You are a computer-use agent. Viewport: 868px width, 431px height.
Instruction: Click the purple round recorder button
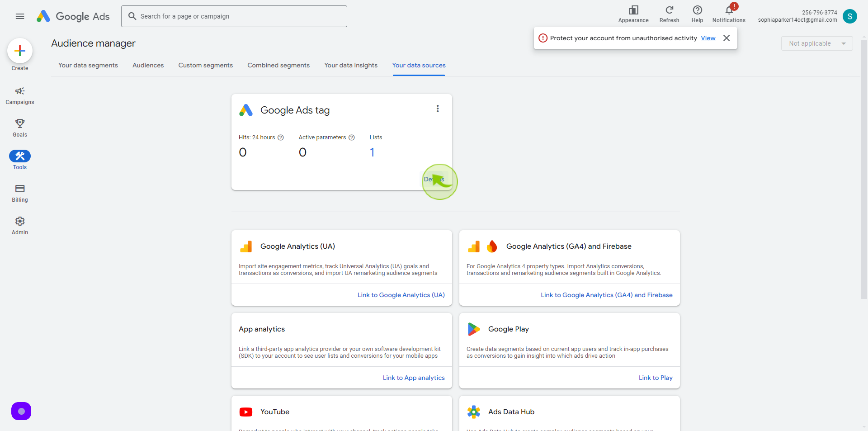pyautogui.click(x=21, y=411)
